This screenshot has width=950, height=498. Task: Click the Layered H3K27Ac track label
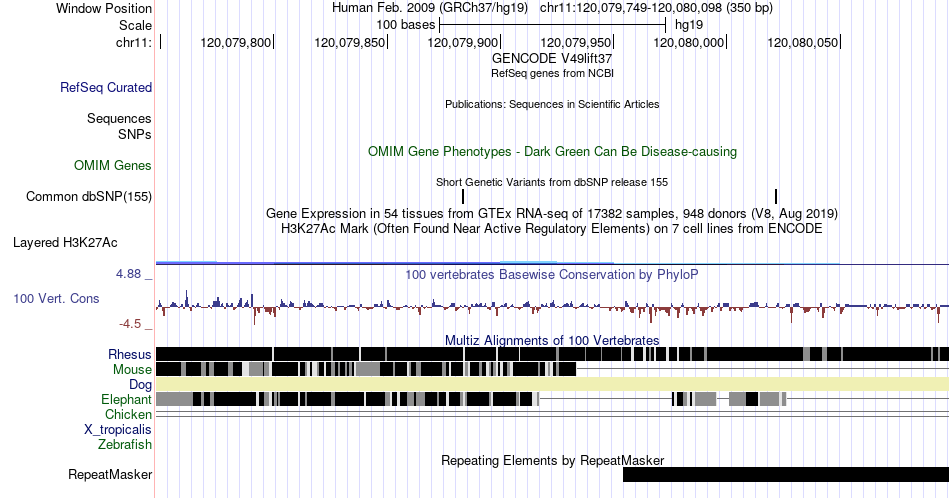[x=65, y=242]
